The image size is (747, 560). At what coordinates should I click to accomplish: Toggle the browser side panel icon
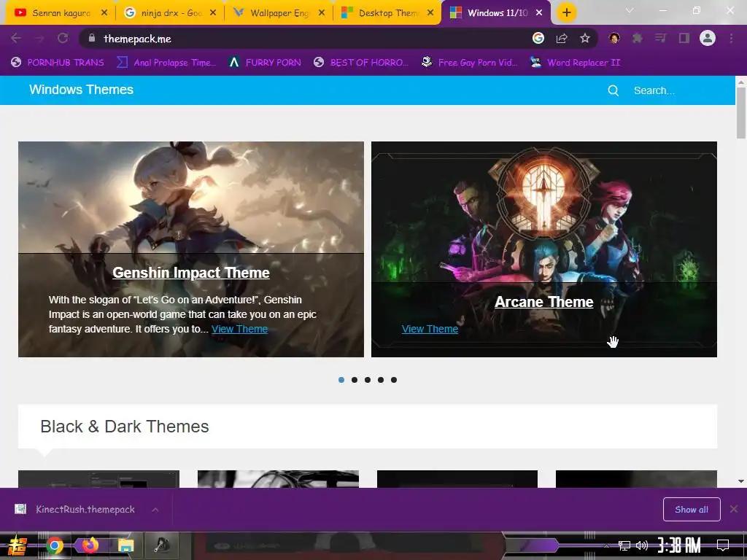click(684, 38)
